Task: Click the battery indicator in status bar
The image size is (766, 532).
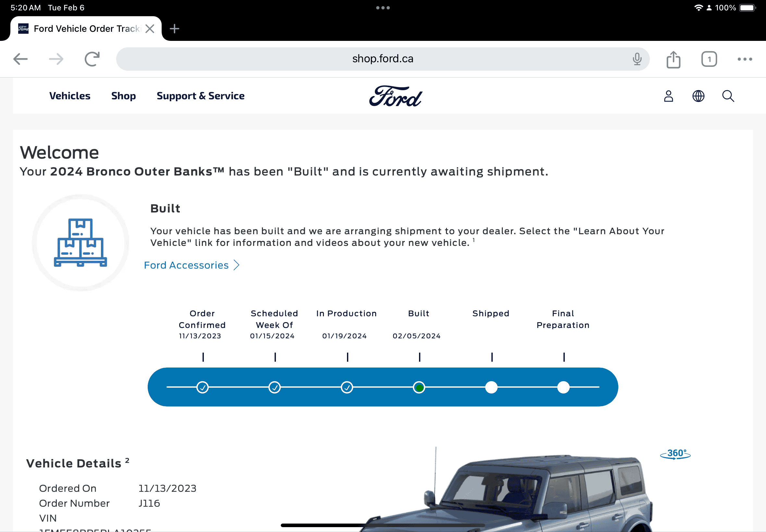Action: coord(747,8)
